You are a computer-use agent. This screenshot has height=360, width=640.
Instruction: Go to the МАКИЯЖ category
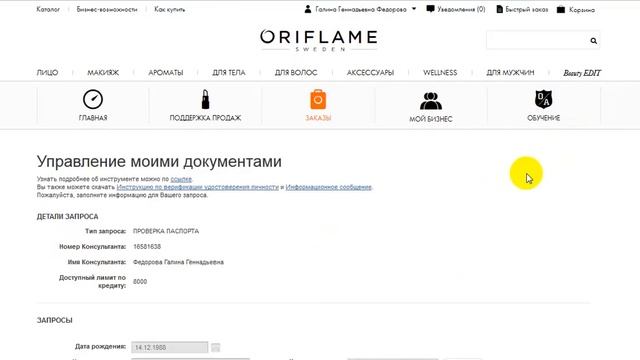pyautogui.click(x=103, y=73)
